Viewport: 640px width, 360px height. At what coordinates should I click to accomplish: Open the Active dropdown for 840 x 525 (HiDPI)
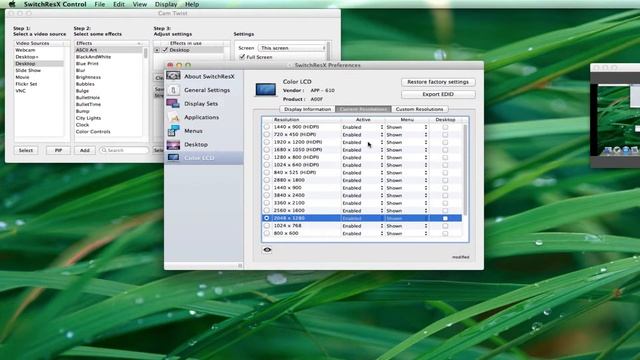pyautogui.click(x=363, y=173)
